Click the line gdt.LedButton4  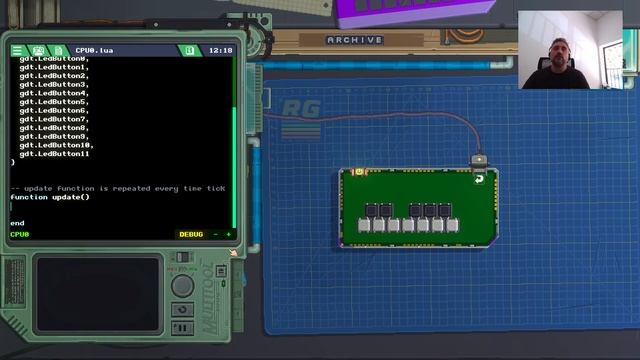click(x=54, y=93)
